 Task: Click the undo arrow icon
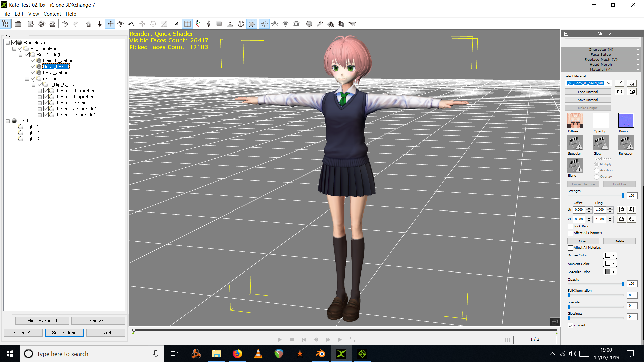[x=65, y=24]
